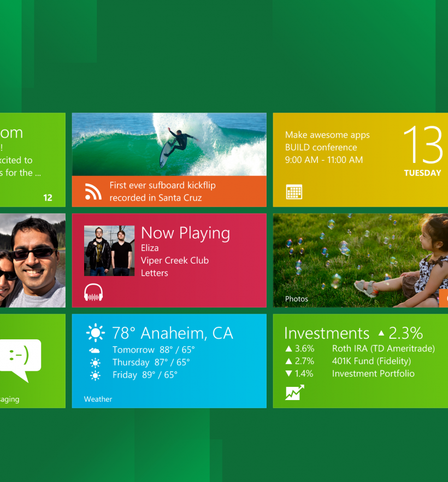Viewport: 448px width, 482px height.
Task: Click the 13 Tuesday date
Action: coord(422,151)
